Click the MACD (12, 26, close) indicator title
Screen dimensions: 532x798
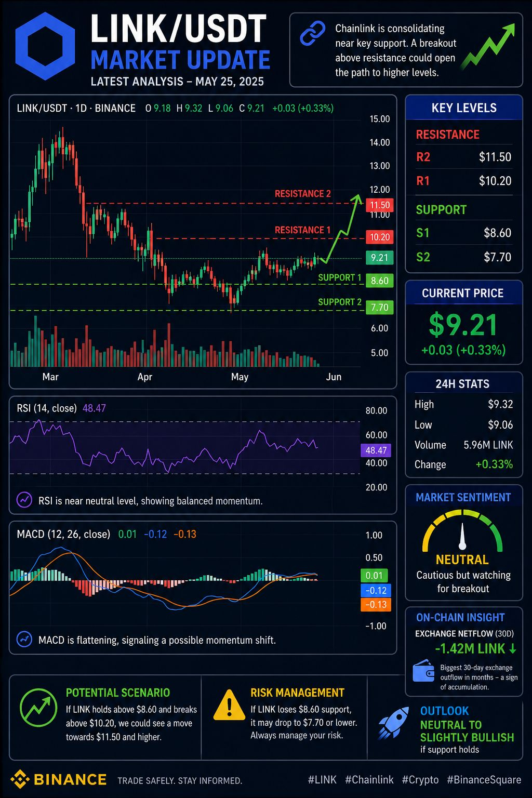(63, 534)
